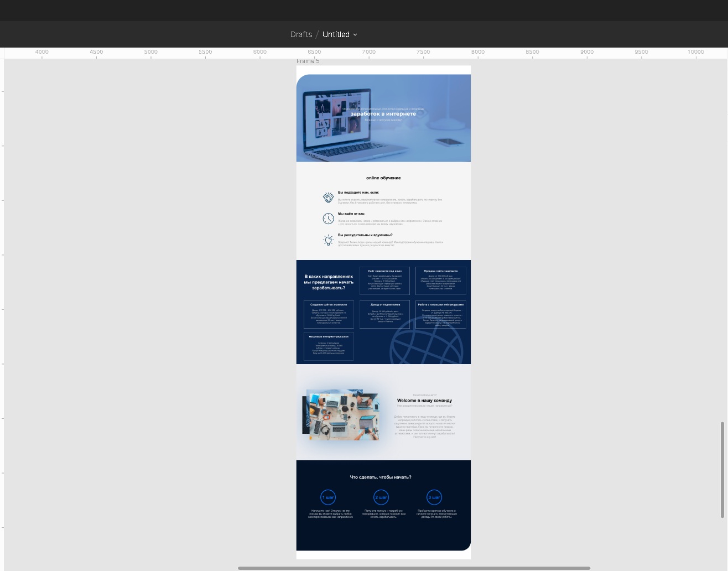Click the horizontal canvas scrollbar thumb
Screen dimensions: 728x571
tap(414, 568)
